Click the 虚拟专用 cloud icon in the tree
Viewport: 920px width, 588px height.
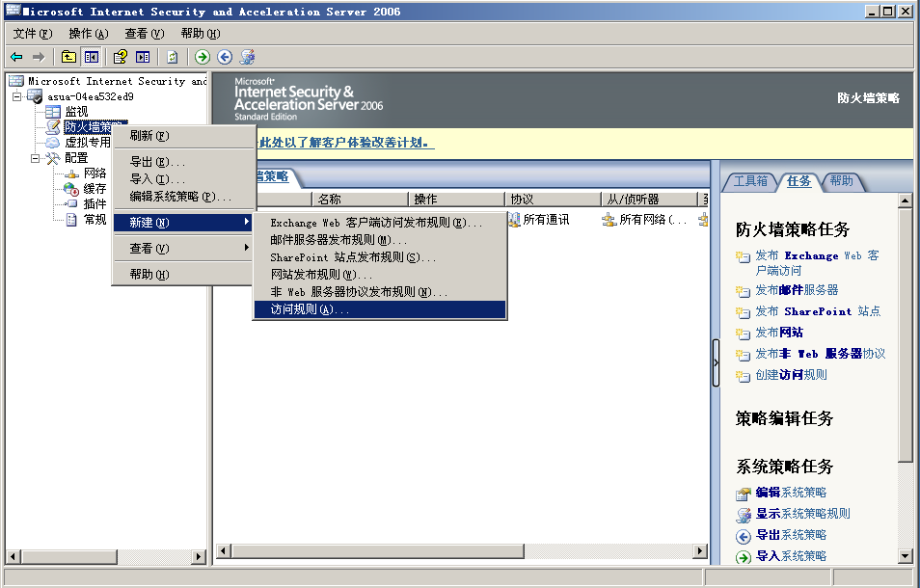[x=53, y=143]
